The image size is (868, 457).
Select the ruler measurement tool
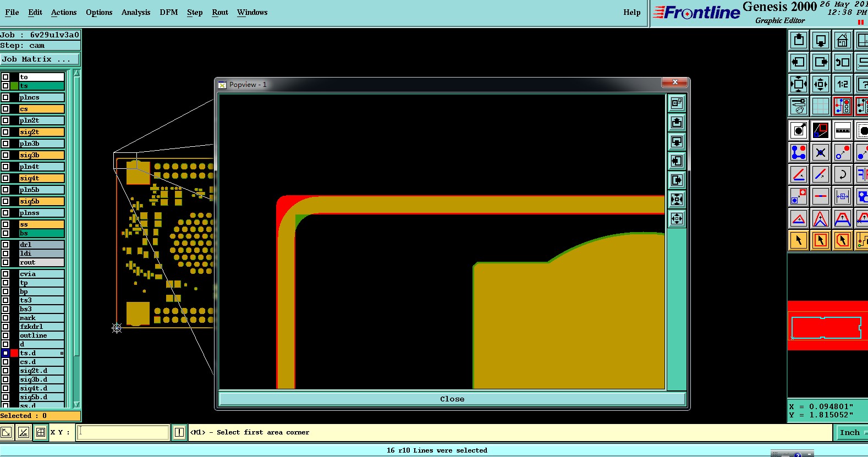843,130
